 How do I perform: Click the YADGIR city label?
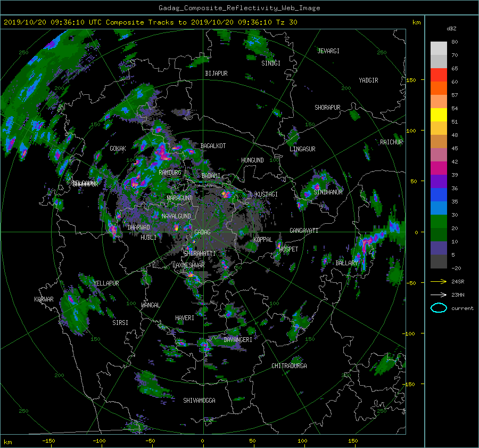368,80
